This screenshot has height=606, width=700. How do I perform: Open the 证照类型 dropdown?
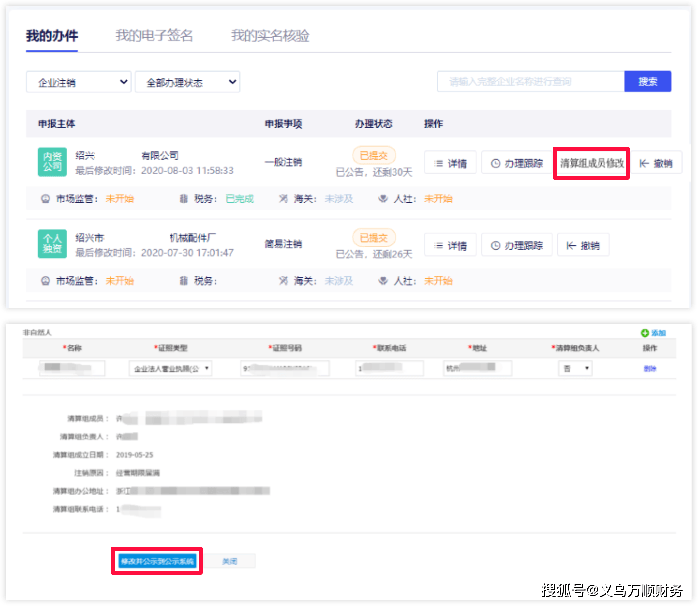170,368
